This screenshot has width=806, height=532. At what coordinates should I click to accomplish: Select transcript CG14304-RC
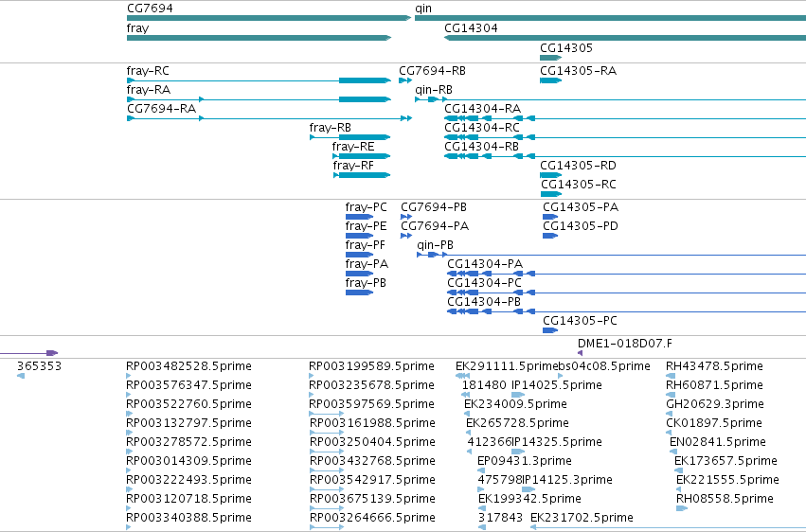coord(482,128)
